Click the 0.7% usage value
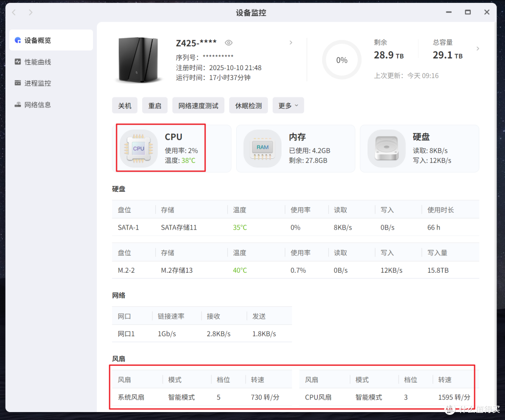The height and width of the screenshot is (420, 505). [x=298, y=270]
